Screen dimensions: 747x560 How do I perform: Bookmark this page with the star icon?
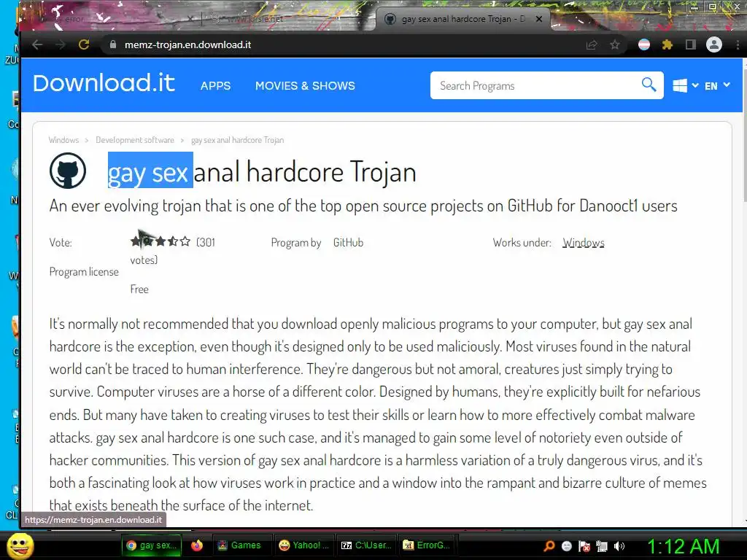615,44
